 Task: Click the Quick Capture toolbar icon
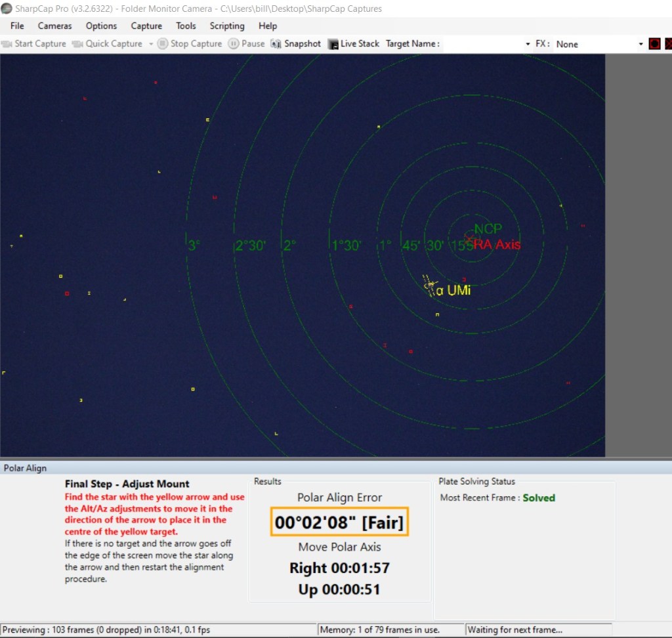[77, 44]
